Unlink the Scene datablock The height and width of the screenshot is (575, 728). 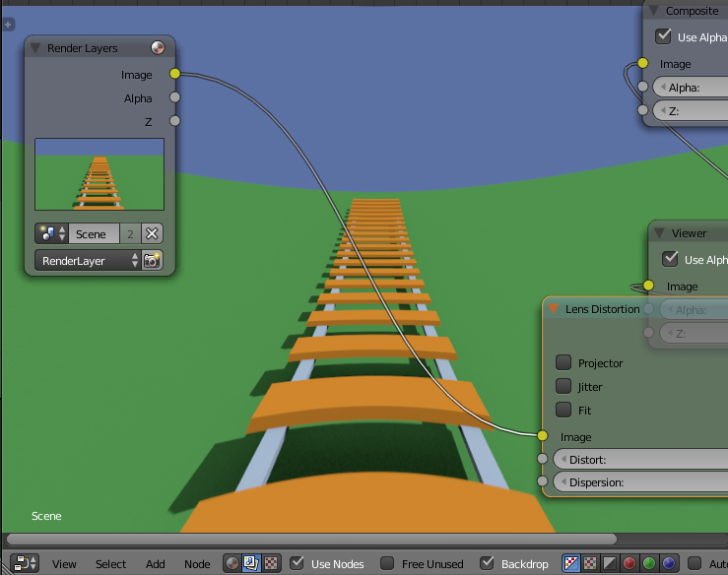click(152, 233)
